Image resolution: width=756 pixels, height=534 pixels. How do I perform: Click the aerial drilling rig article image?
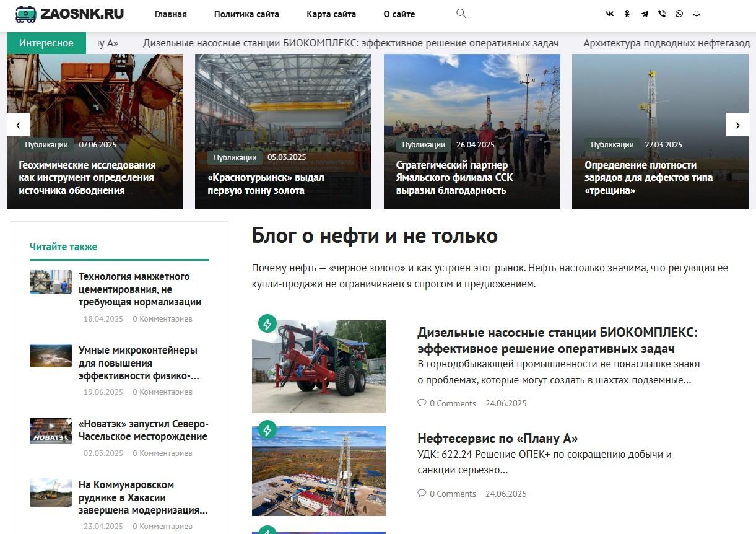click(319, 471)
